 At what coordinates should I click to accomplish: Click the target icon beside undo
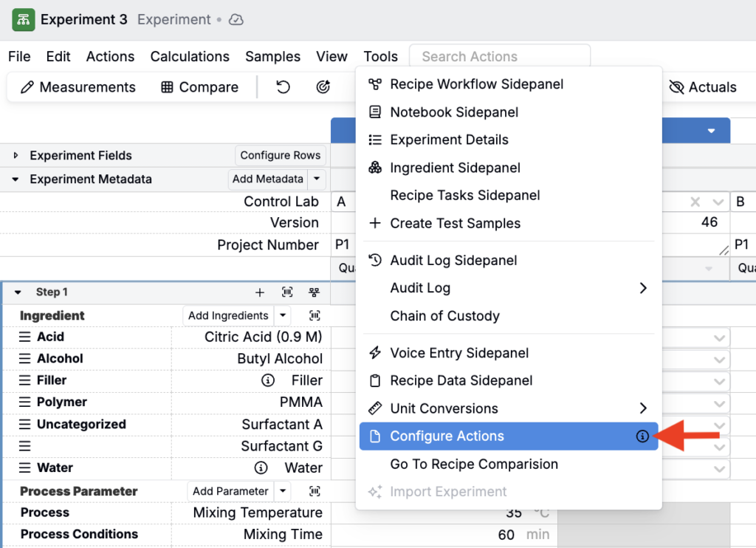point(323,87)
